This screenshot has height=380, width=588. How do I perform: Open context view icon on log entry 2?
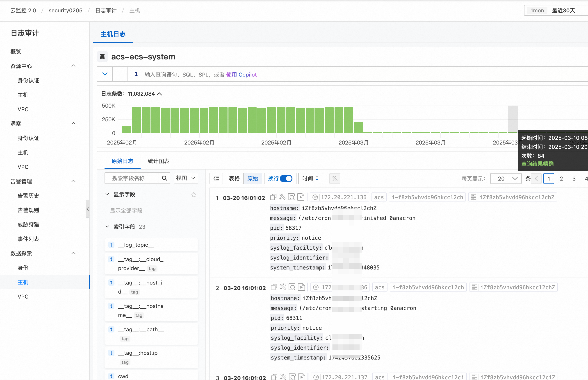click(x=292, y=287)
